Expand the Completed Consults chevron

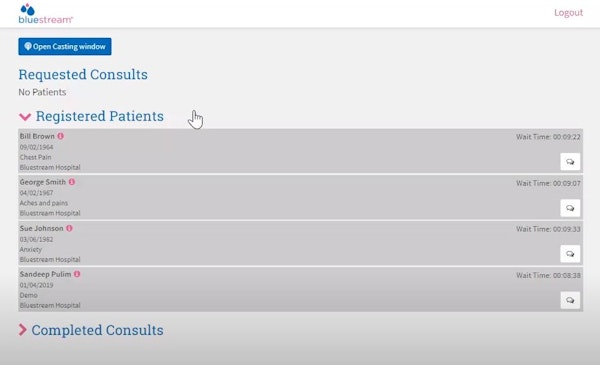(x=23, y=330)
